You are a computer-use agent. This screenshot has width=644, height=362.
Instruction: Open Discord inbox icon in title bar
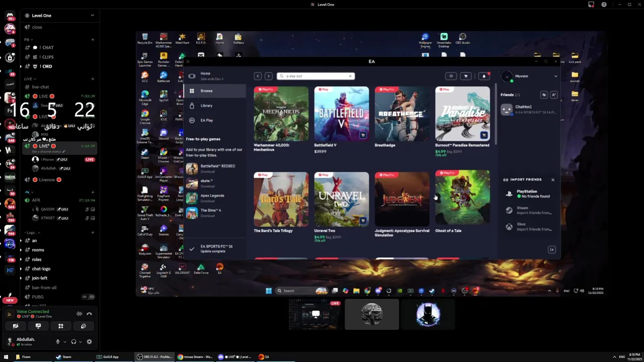point(591,5)
